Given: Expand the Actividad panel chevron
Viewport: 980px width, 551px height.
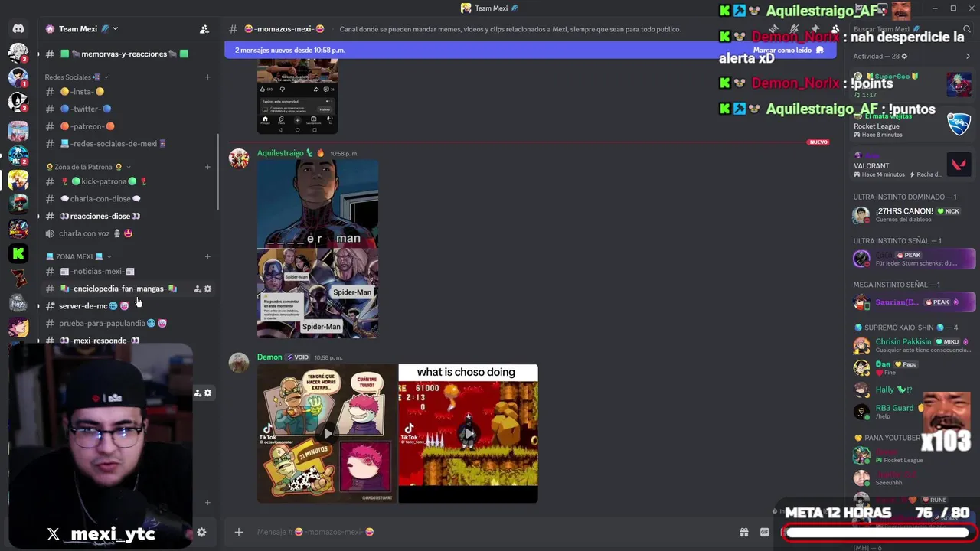Looking at the screenshot, I should pos(968,57).
